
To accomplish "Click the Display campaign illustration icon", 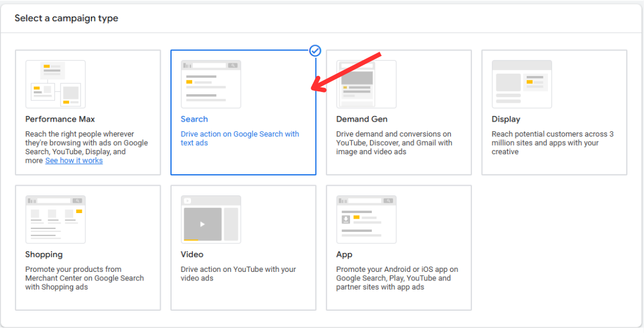I will pos(522,84).
